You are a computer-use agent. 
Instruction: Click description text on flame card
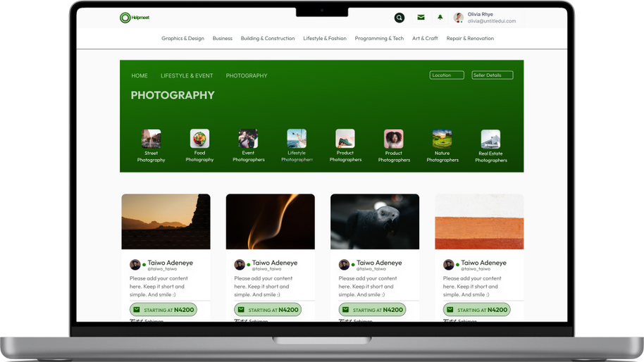264,287
